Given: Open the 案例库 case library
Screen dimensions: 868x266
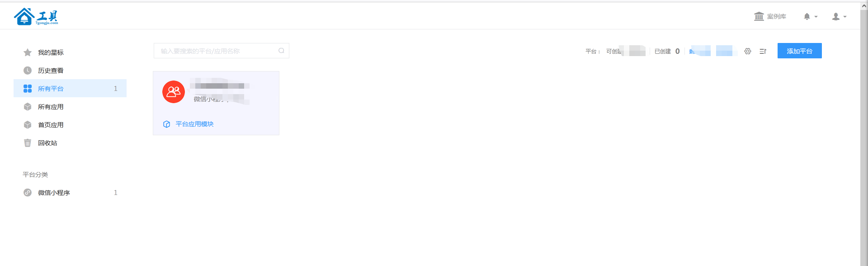Looking at the screenshot, I should click(x=770, y=16).
